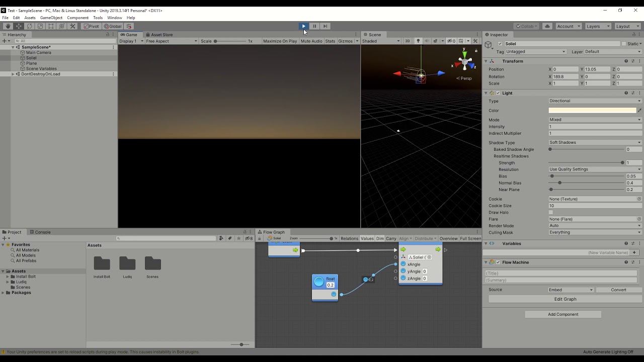Open the Shadow Type dropdown
Image resolution: width=644 pixels, height=362 pixels.
[595, 143]
